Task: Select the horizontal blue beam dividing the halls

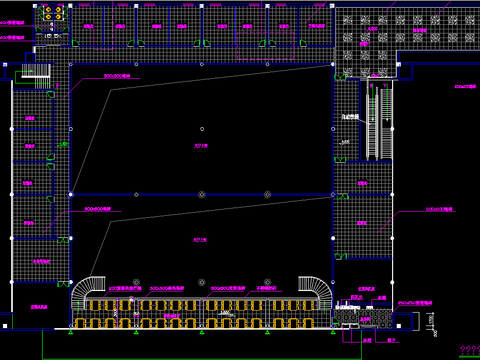Action: point(202,195)
